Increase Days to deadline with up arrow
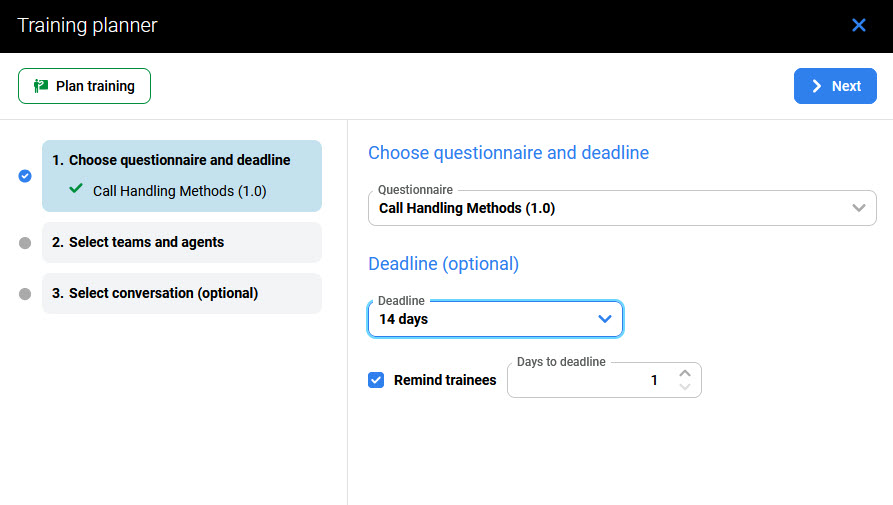 [685, 373]
